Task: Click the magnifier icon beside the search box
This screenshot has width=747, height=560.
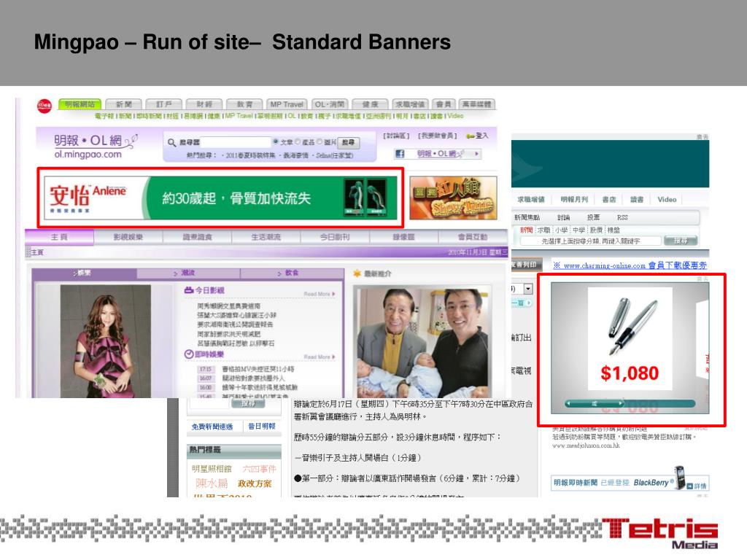Action: 172,142
